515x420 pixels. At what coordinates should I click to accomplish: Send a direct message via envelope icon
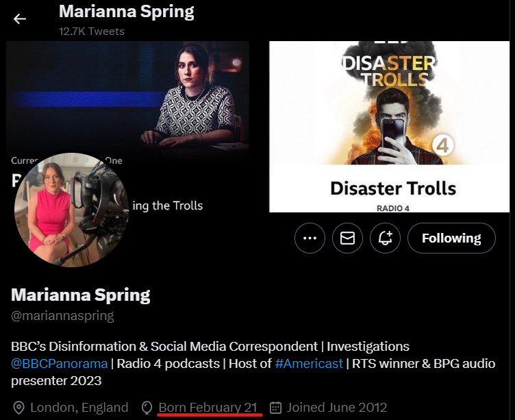(347, 238)
